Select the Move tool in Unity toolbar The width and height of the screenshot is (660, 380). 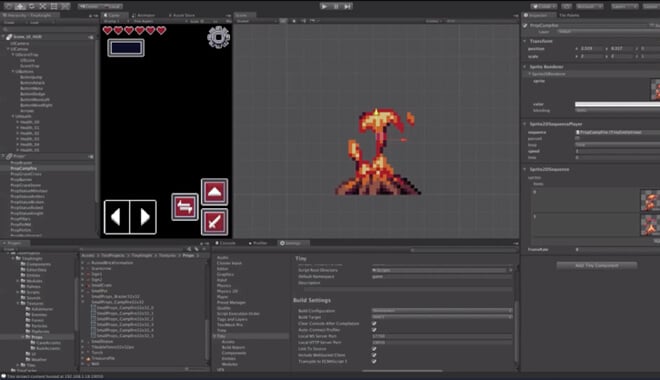pyautogui.click(x=20, y=6)
